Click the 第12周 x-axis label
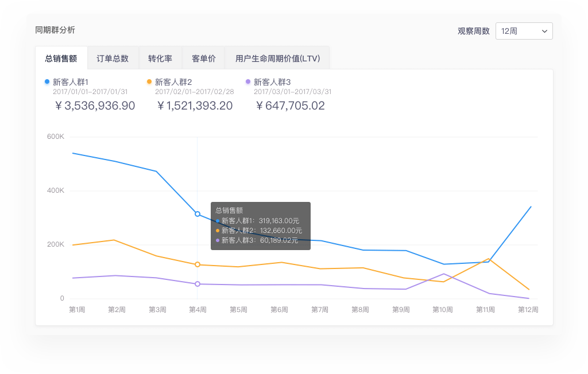The image size is (588, 374). pos(528,310)
